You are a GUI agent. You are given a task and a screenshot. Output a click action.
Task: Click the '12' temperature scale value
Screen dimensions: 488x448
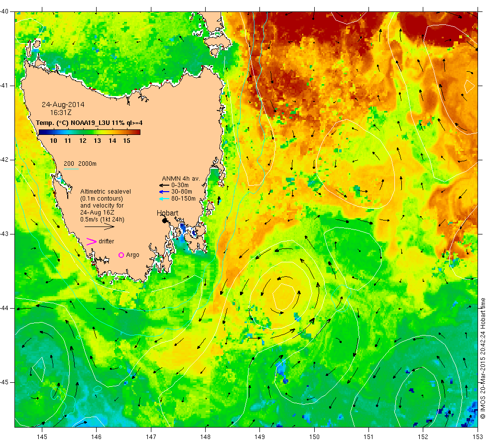(x=83, y=140)
